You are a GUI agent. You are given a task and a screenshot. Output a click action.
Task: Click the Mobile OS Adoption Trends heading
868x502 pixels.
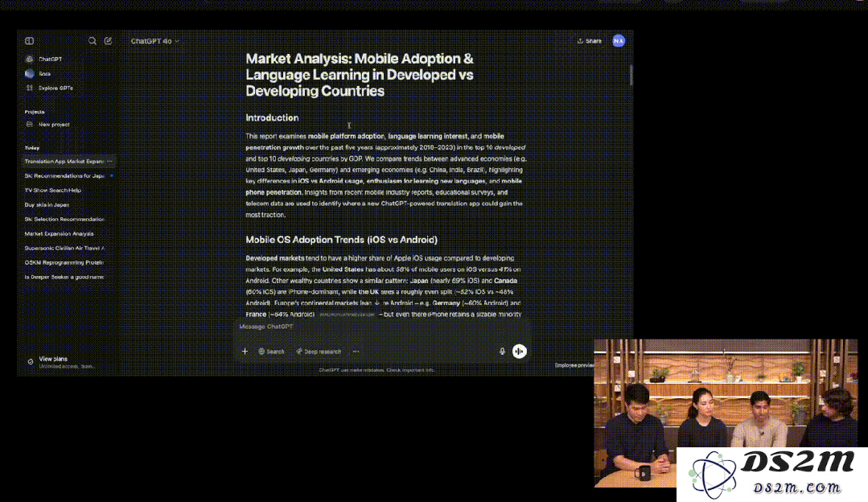(342, 240)
